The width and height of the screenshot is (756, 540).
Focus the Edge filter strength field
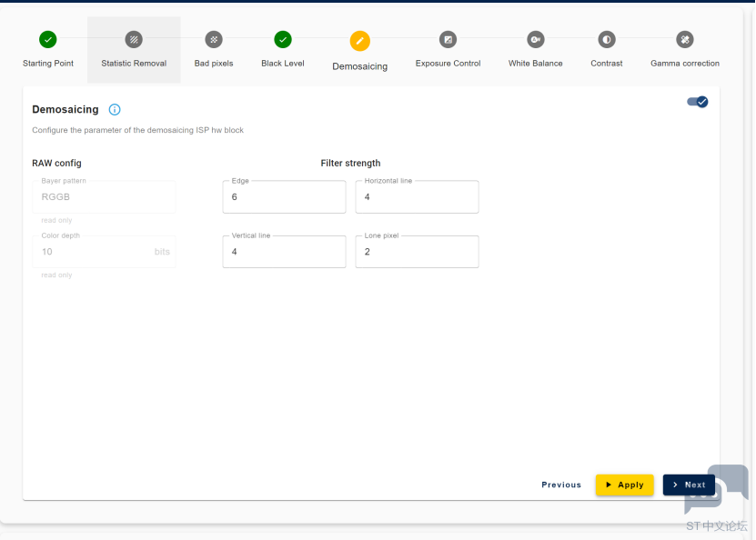tap(284, 196)
